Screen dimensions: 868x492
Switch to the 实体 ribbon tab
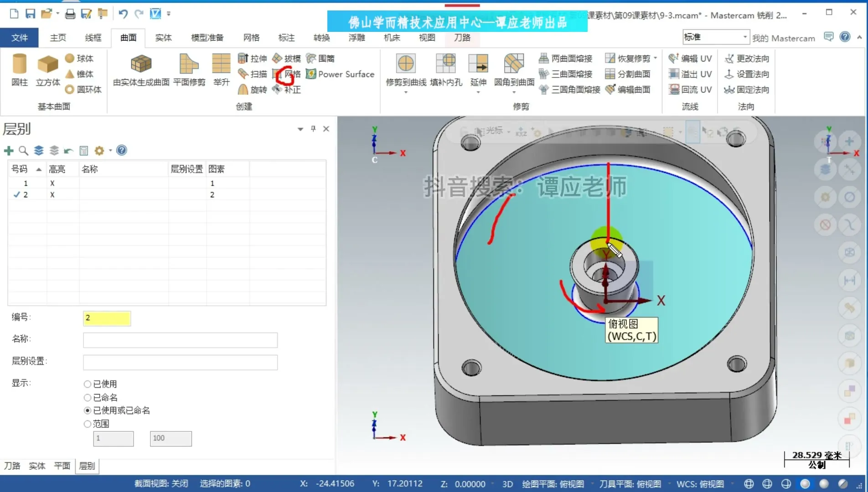tap(163, 37)
